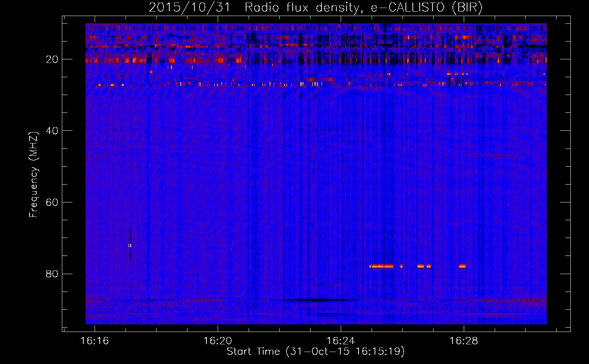This screenshot has height=364, width=589.
Task: Click the 16:28 time tick label
Action: [x=464, y=341]
